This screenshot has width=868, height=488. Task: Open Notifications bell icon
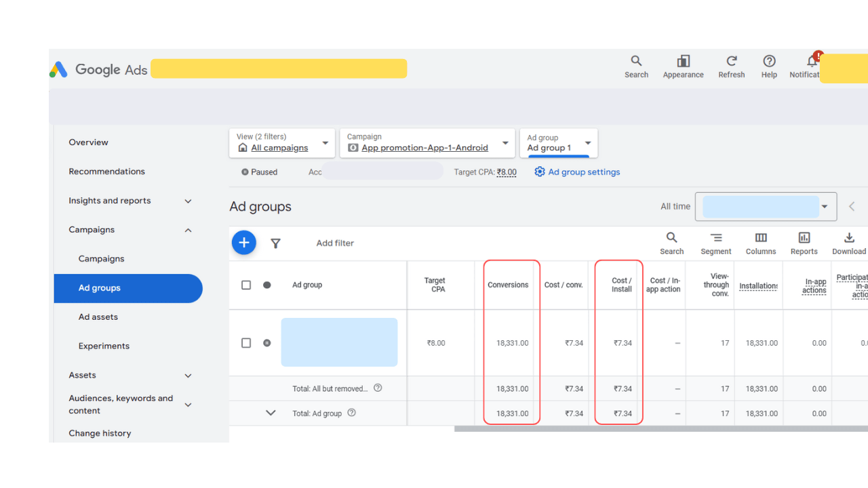click(x=812, y=62)
